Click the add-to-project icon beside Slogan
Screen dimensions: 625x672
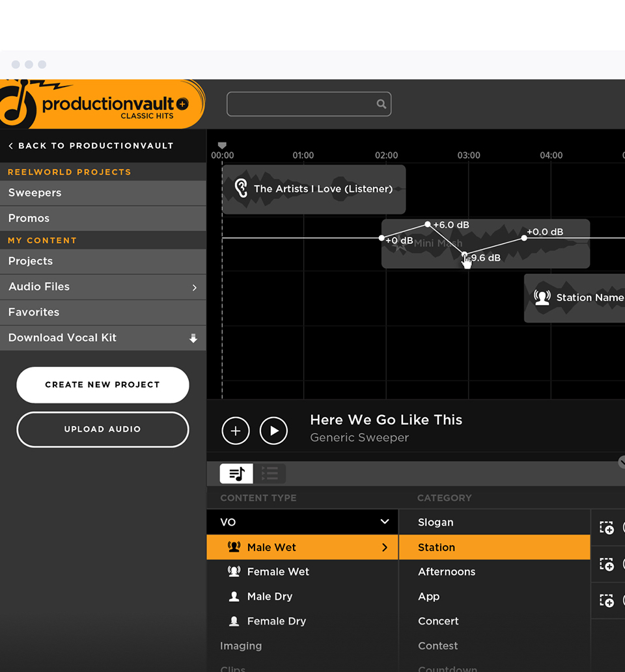[x=607, y=528]
